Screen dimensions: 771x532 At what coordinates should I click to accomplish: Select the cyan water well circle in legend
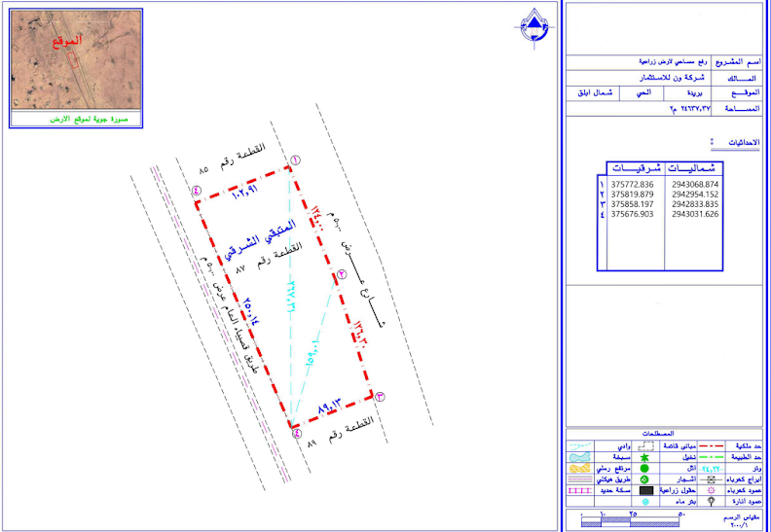click(x=646, y=503)
